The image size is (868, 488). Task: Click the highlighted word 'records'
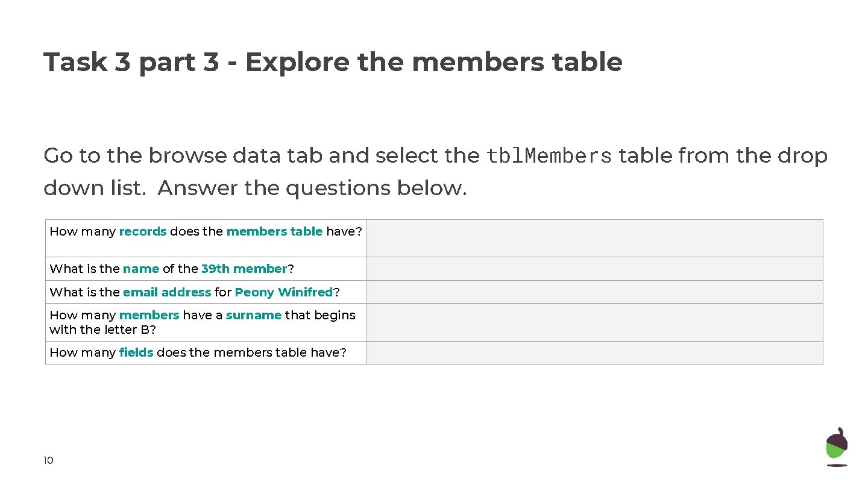pyautogui.click(x=143, y=231)
